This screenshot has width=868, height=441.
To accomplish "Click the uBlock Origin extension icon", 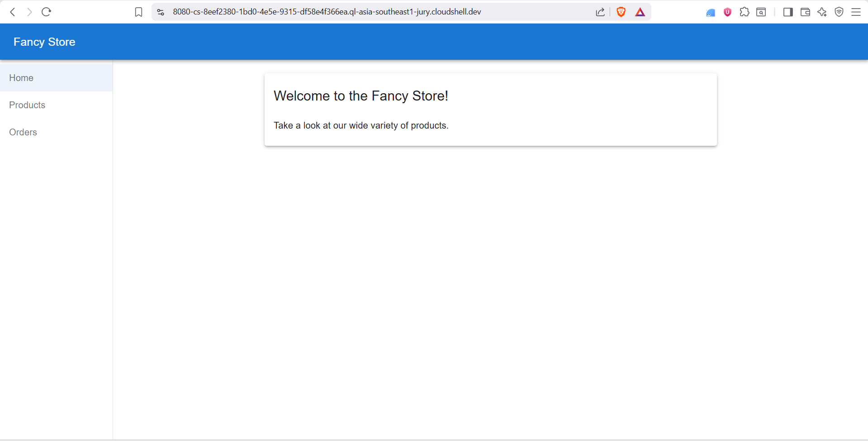I will pyautogui.click(x=727, y=12).
